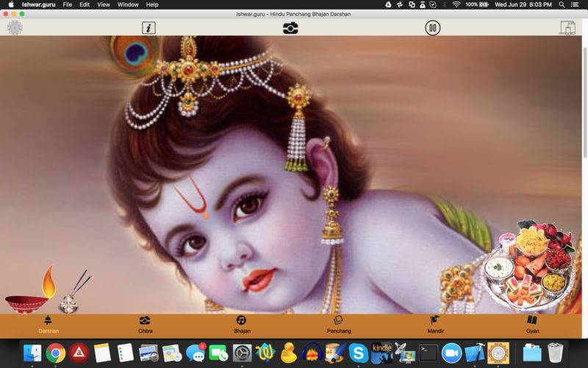Viewport: 588px width, 368px height.
Task: Click the mandala settings icon in the toolbar
Action: pyautogui.click(x=15, y=28)
